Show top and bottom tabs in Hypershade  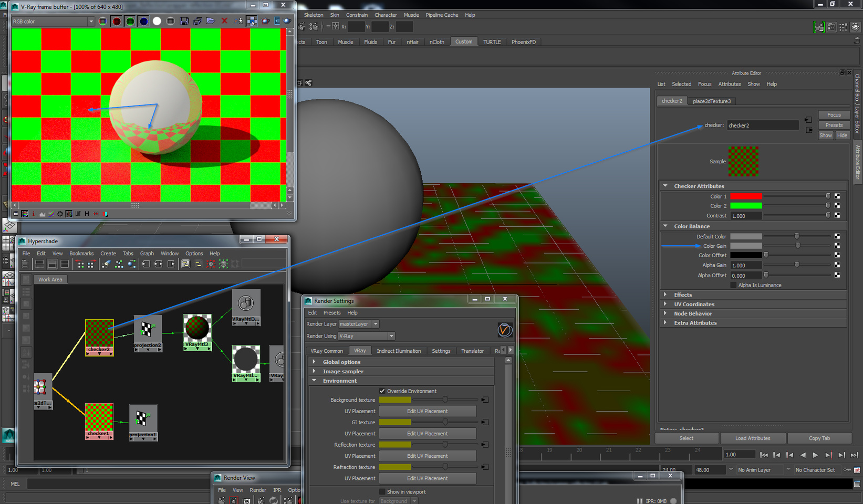click(x=65, y=264)
